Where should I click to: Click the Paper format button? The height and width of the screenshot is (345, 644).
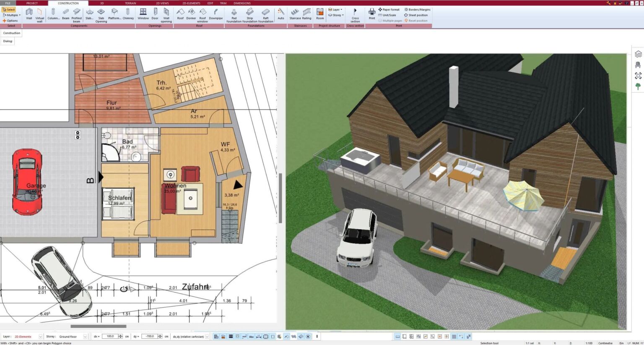click(389, 9)
